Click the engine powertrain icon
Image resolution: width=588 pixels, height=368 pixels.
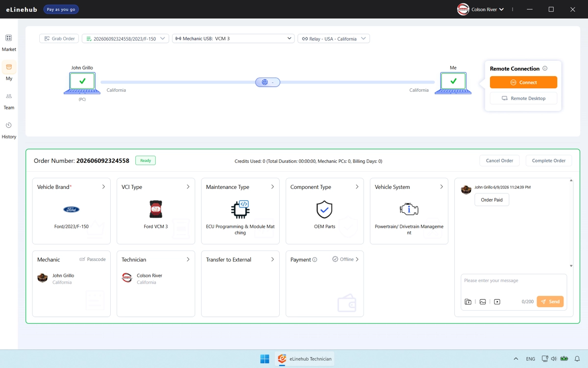409,210
